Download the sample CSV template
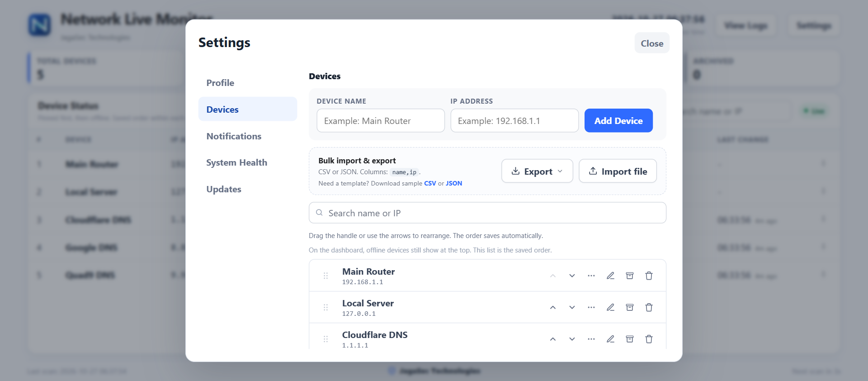The height and width of the screenshot is (381, 868). [430, 183]
